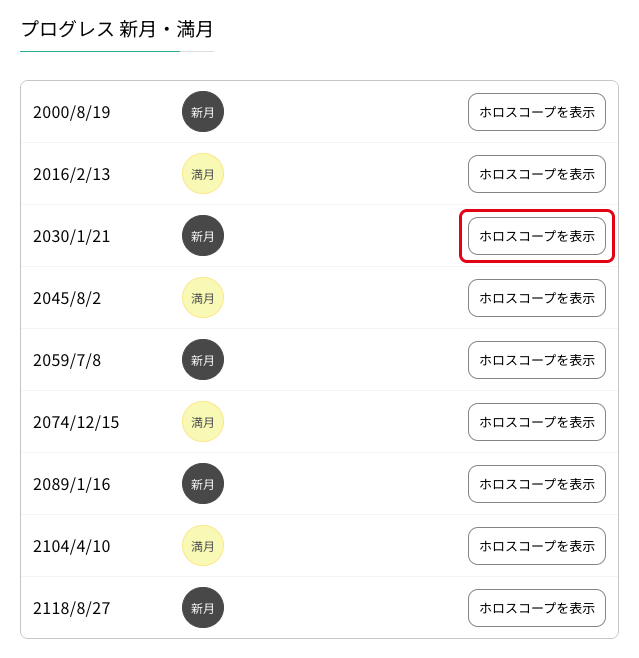Open the highlighted horoscope button for 2030/1/21
The height and width of the screenshot is (658, 639).
pos(537,236)
